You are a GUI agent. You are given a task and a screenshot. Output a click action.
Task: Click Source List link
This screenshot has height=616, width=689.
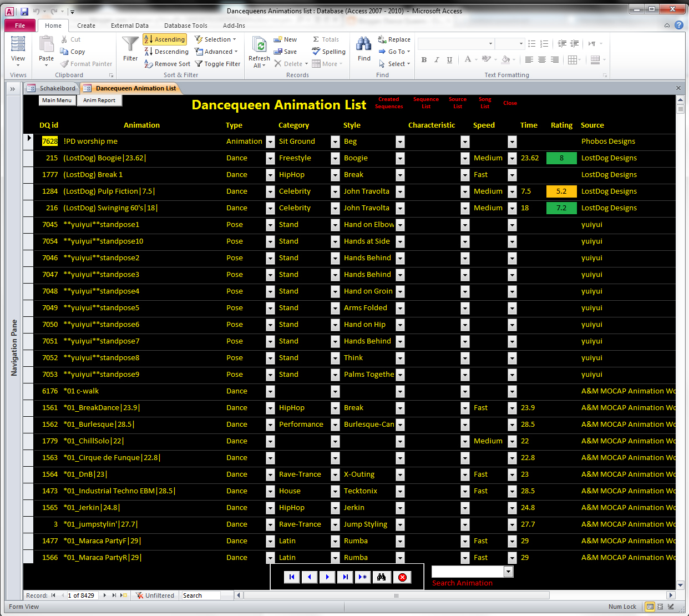[x=458, y=103]
